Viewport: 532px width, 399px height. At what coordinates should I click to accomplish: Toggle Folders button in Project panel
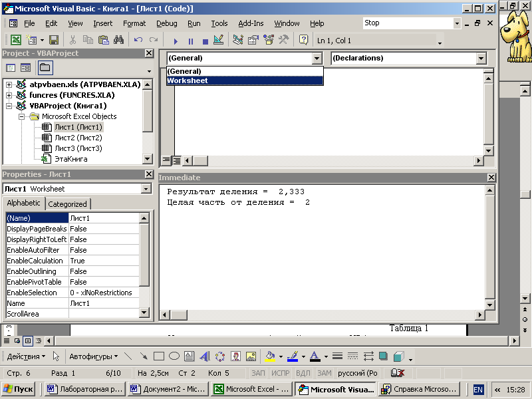45,68
